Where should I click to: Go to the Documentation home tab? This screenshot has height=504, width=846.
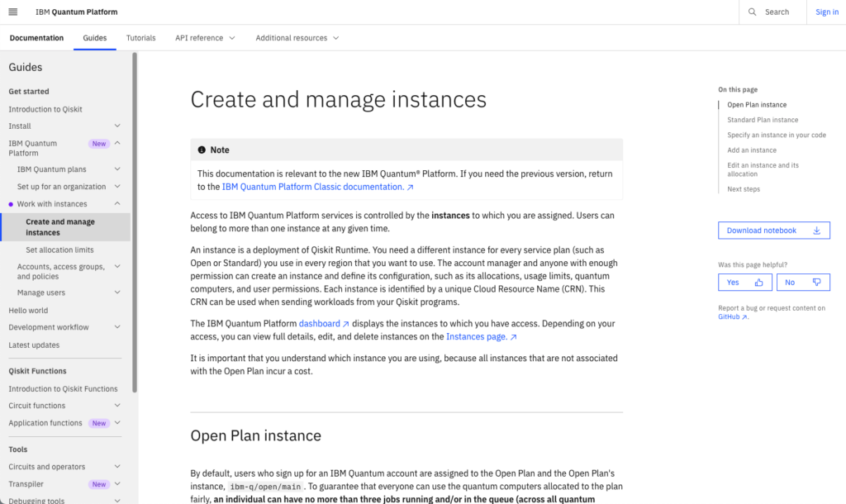36,38
